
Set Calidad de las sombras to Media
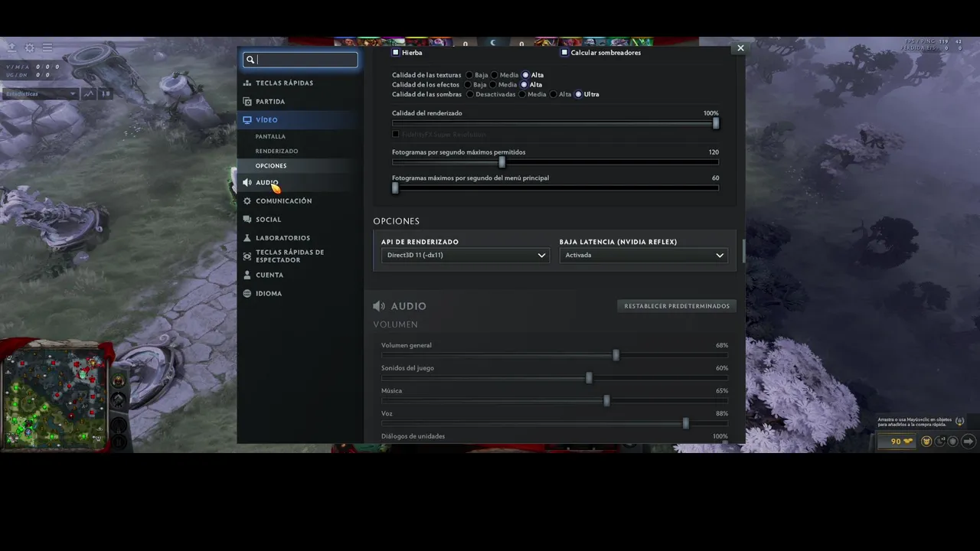tap(521, 94)
